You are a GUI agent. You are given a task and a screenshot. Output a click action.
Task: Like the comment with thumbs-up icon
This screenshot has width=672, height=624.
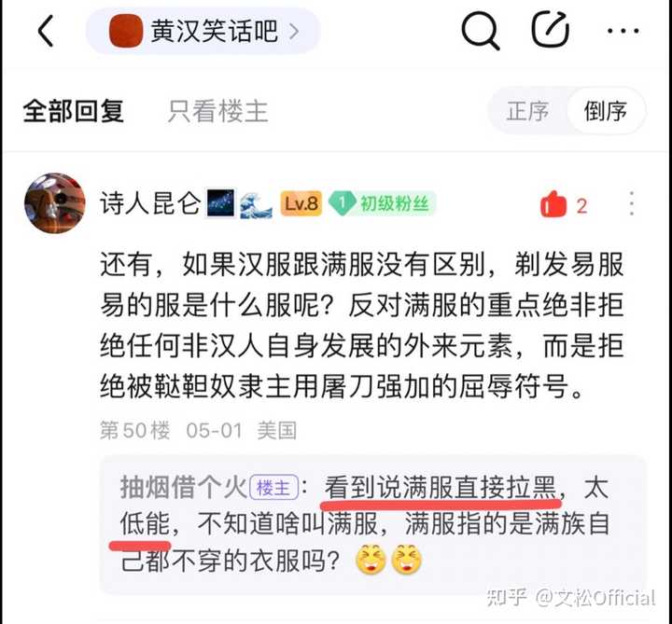tap(553, 204)
